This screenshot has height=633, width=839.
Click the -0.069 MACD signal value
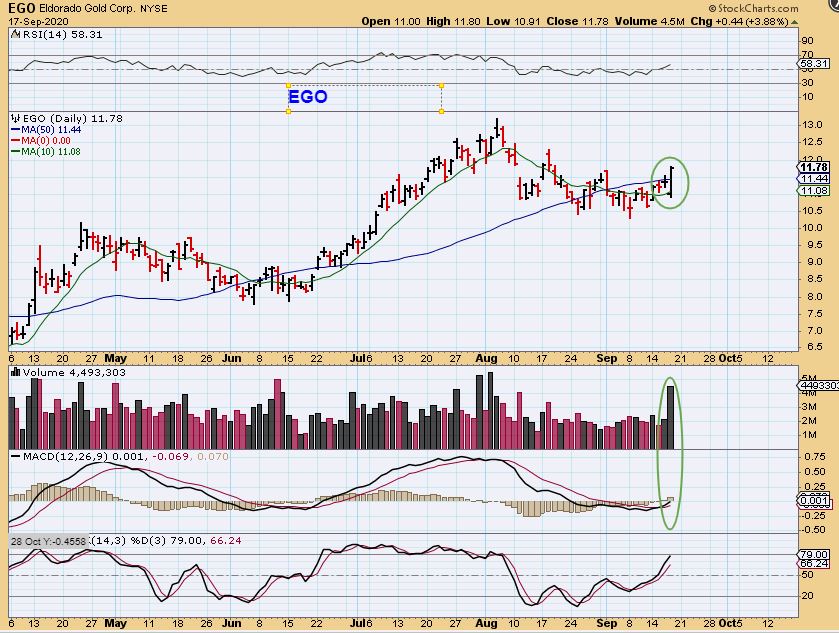[171, 456]
